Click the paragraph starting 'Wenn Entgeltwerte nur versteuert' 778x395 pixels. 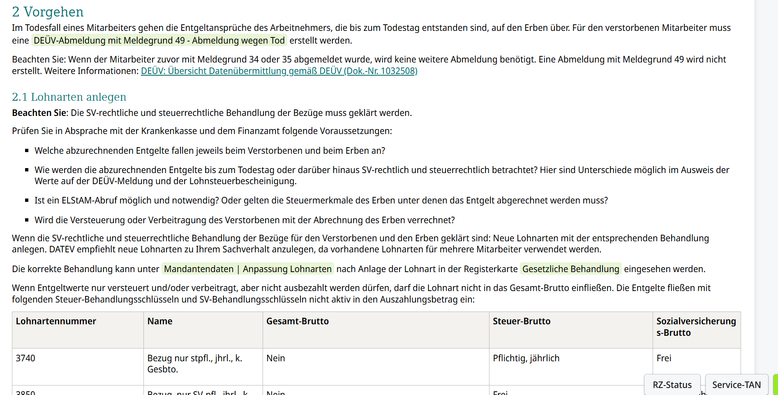(x=361, y=294)
